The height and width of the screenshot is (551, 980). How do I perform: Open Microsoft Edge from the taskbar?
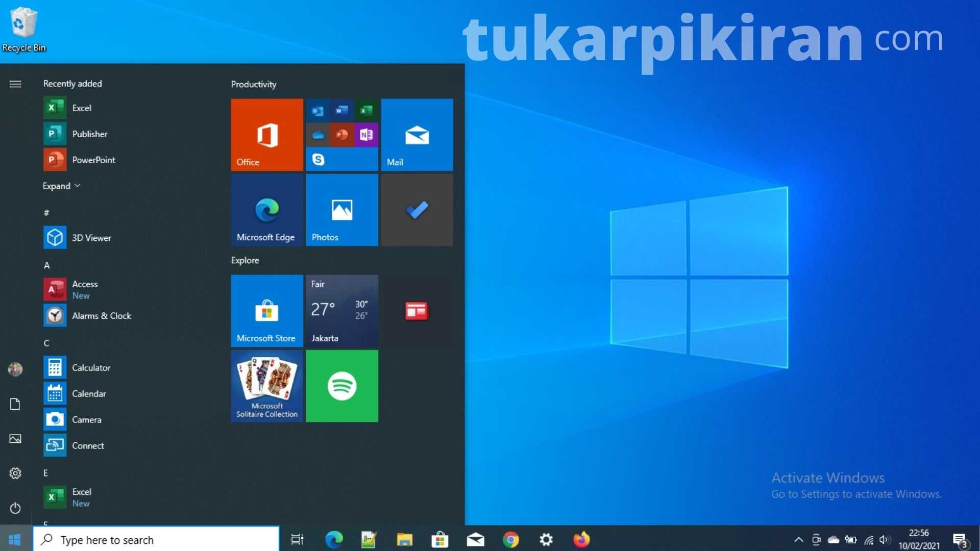pos(334,539)
